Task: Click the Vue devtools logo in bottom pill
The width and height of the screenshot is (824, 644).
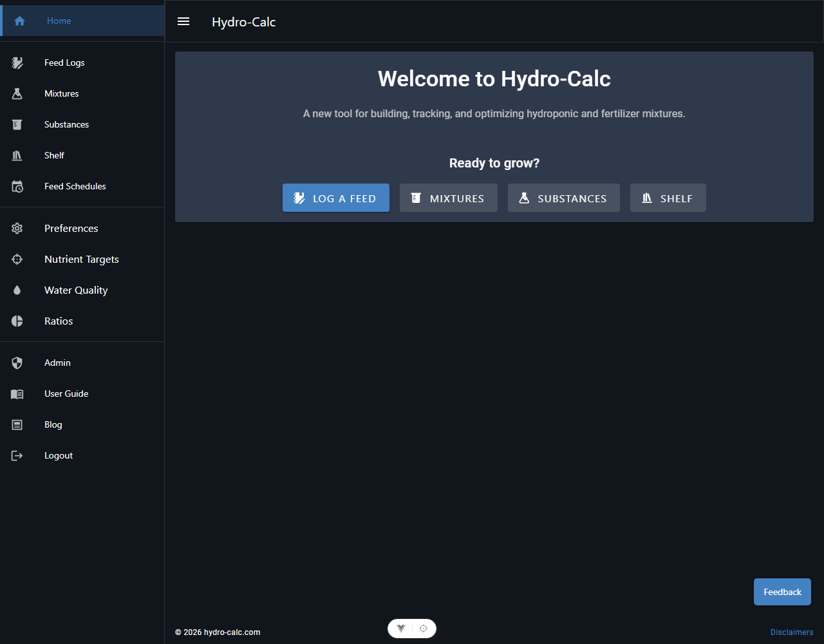Action: [x=401, y=629]
